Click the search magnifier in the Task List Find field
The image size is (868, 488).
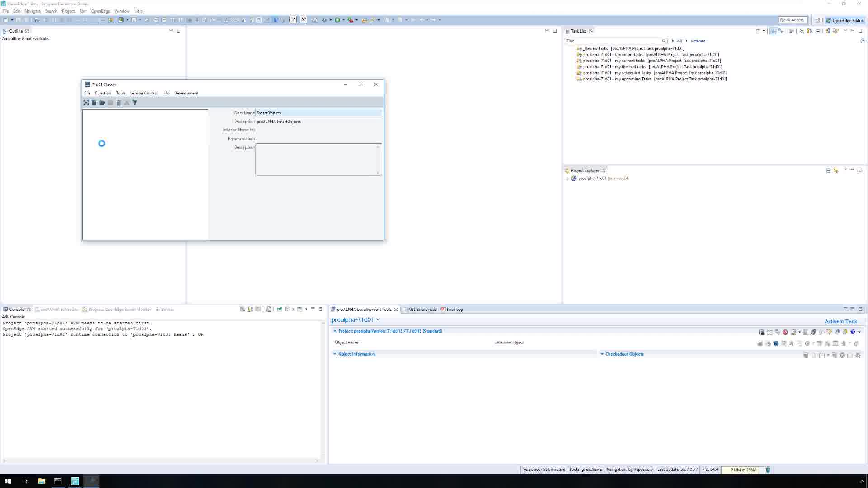(664, 41)
